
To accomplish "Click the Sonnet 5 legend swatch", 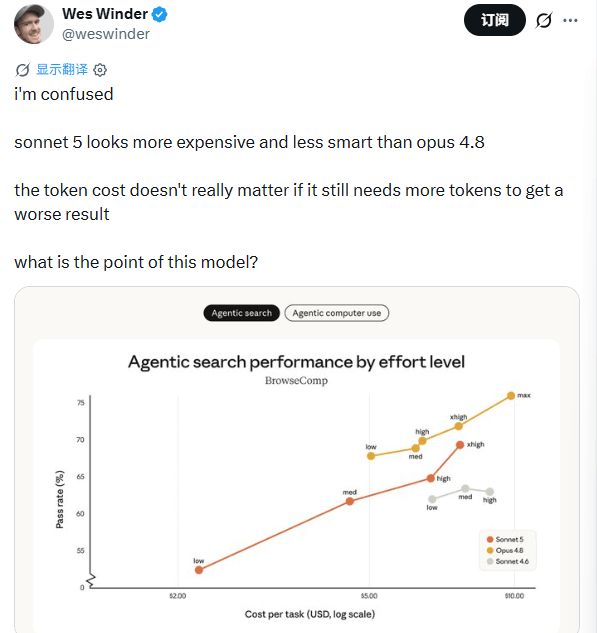I will pyautogui.click(x=490, y=539).
